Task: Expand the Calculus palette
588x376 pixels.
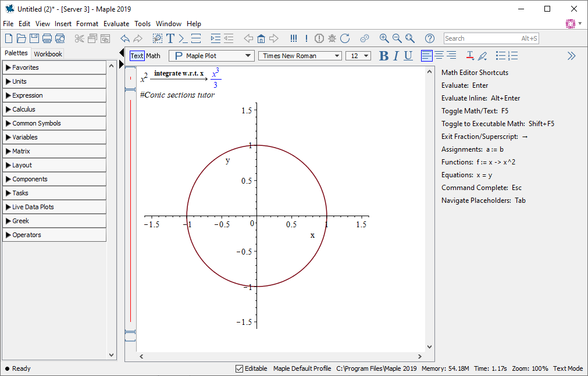Action: pos(55,109)
